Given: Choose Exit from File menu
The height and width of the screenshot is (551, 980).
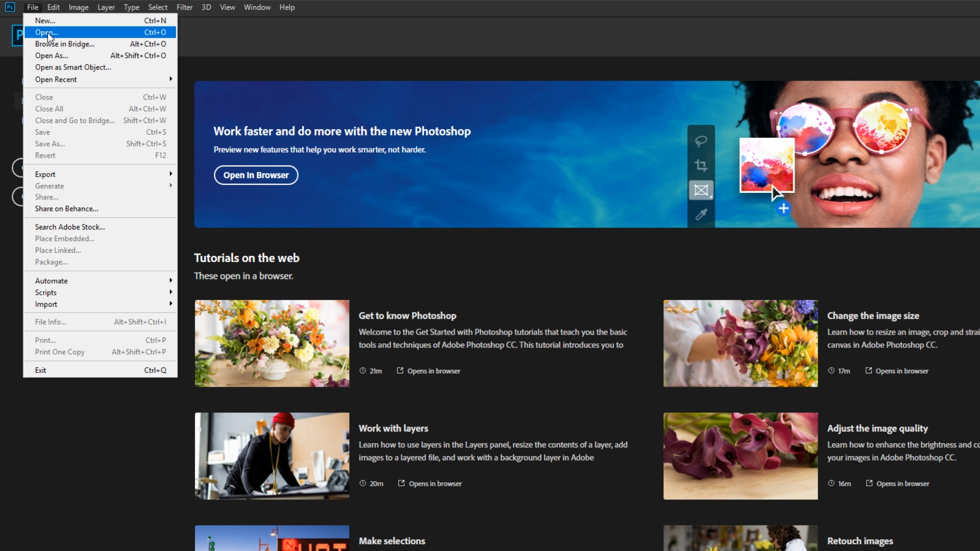Looking at the screenshot, I should tap(100, 370).
